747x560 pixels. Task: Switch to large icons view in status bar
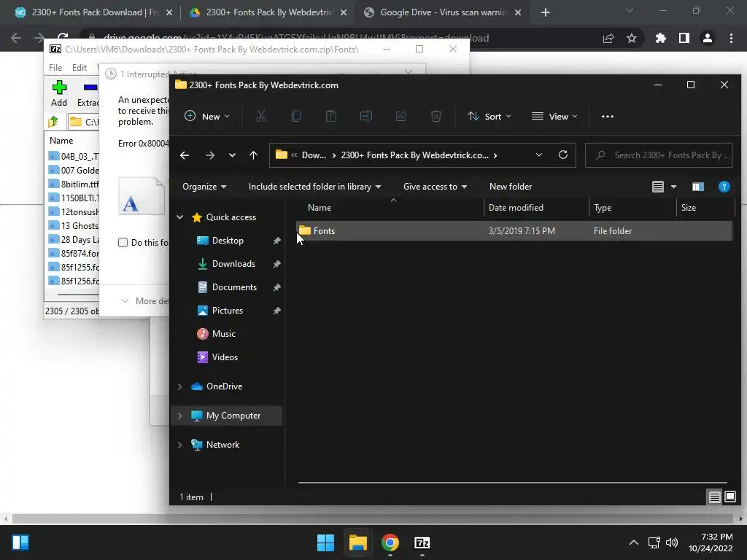(729, 497)
